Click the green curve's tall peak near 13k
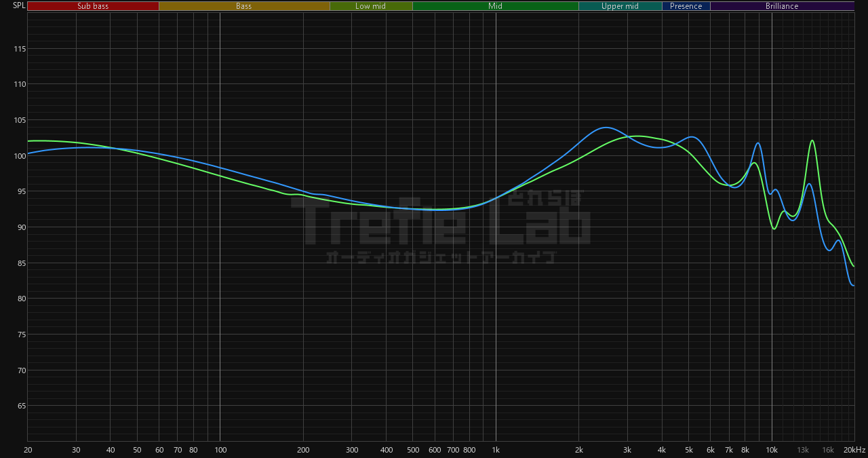The height and width of the screenshot is (458, 868). tap(812, 141)
